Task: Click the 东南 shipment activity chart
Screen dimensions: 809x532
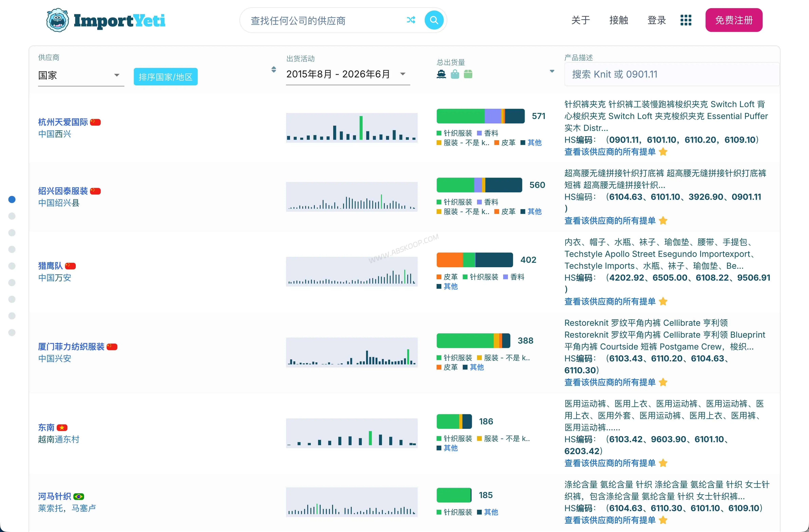Action: (x=352, y=433)
